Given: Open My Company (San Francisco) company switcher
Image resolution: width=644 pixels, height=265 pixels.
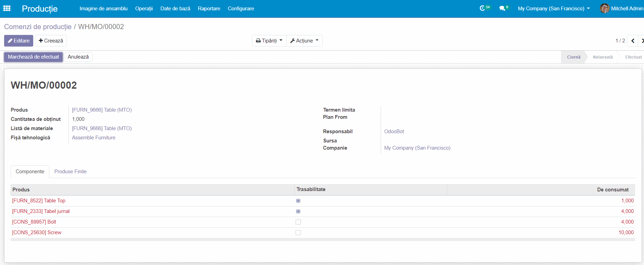Looking at the screenshot, I should [554, 8].
